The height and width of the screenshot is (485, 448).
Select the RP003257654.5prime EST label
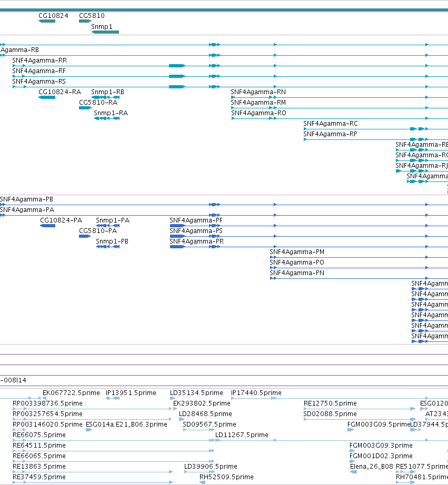(47, 414)
